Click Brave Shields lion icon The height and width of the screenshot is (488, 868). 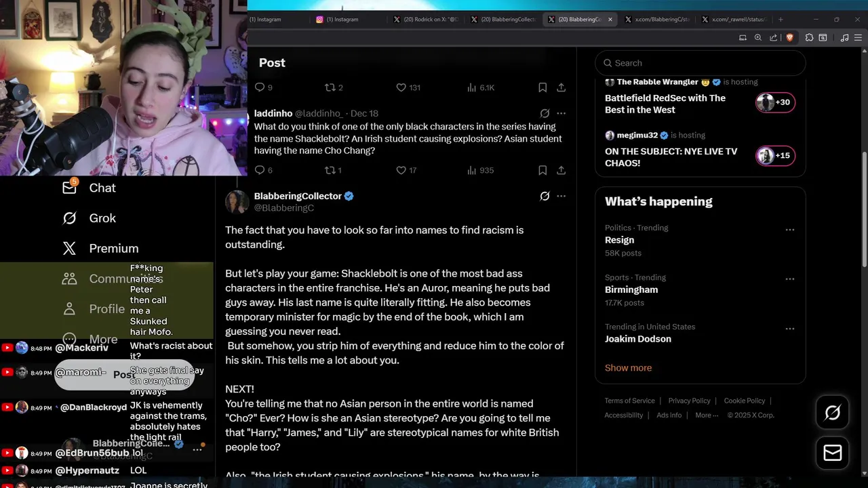click(789, 38)
